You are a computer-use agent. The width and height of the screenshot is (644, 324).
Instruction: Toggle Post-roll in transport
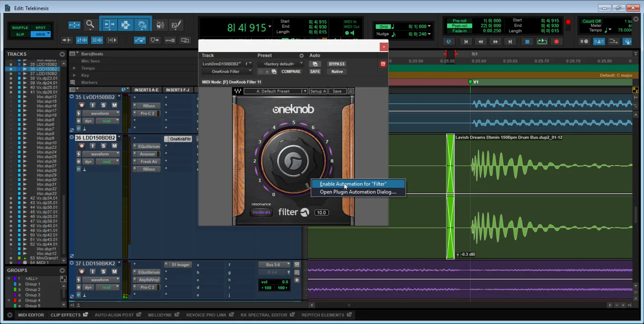point(459,26)
